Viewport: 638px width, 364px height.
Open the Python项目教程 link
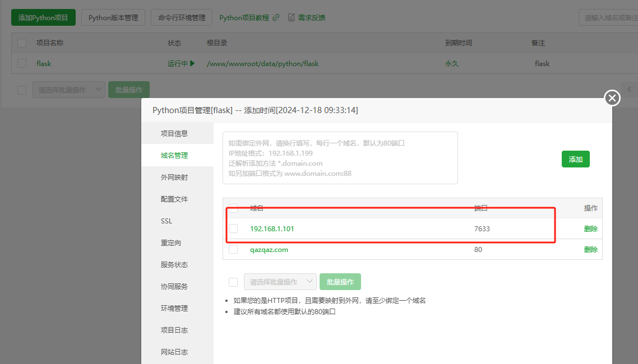[x=244, y=17]
